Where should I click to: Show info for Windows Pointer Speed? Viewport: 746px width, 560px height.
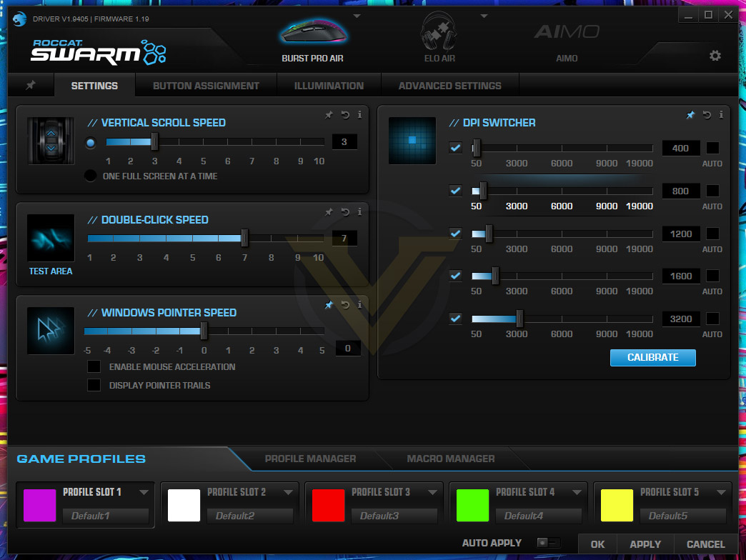(359, 305)
